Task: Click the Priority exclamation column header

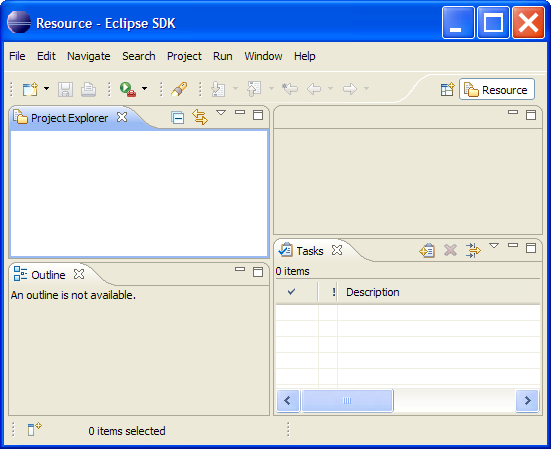Action: pyautogui.click(x=328, y=292)
